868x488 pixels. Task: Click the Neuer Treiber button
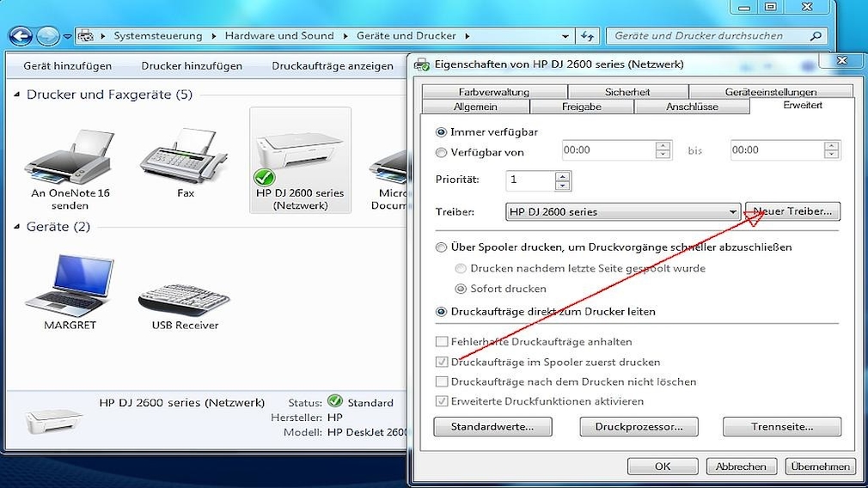[x=792, y=211]
